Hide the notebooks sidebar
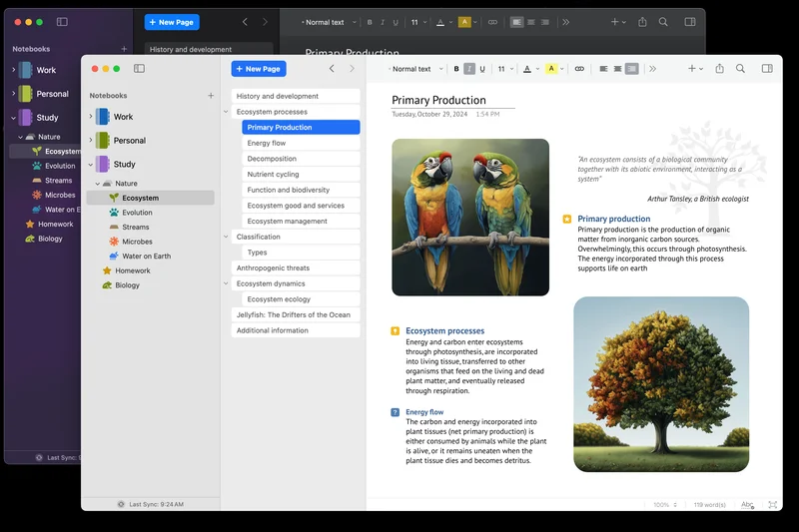This screenshot has width=799, height=532. pyautogui.click(x=139, y=69)
